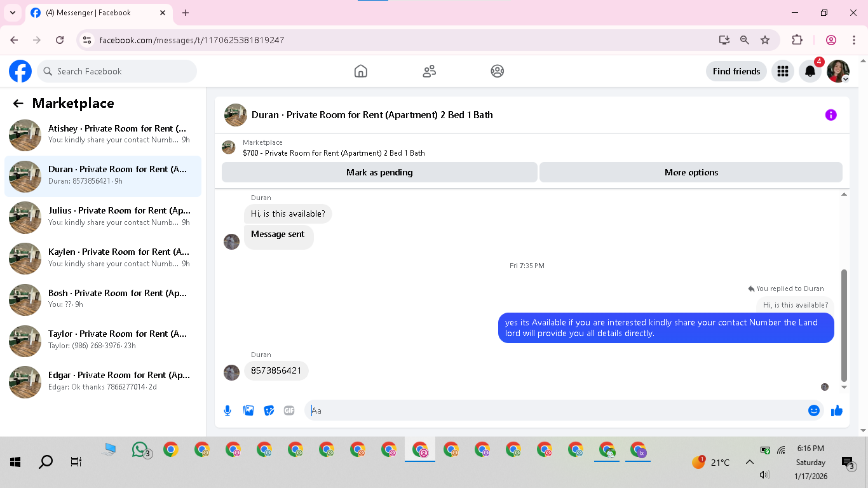
Task: Open Chrome three-dot menu
Action: point(854,40)
